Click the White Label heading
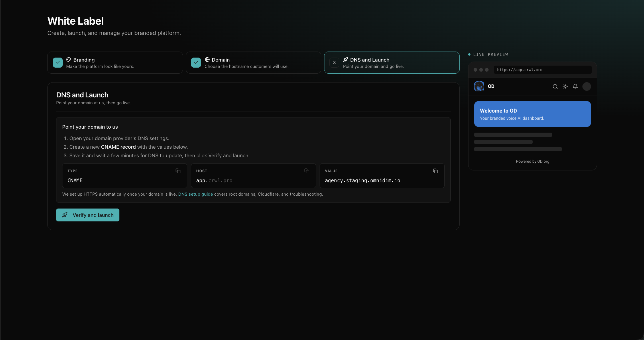 tap(75, 21)
